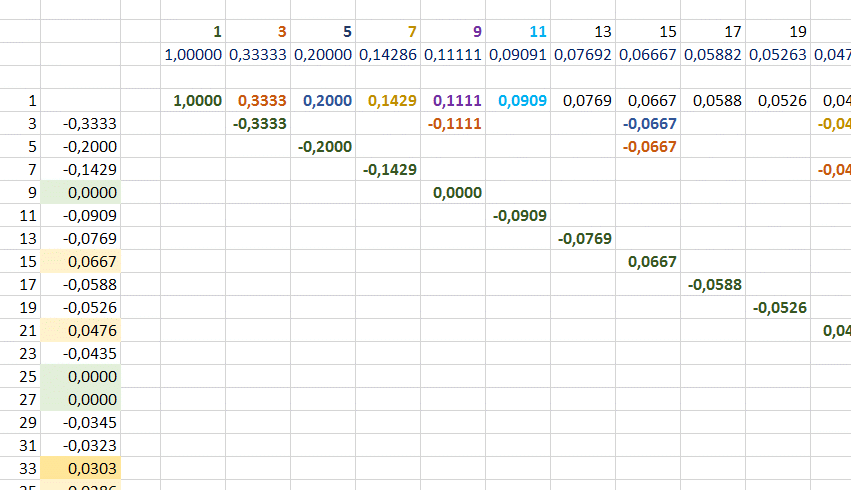This screenshot has width=851, height=490.
Task: Select the black 0,0769 cell
Action: [x=583, y=100]
